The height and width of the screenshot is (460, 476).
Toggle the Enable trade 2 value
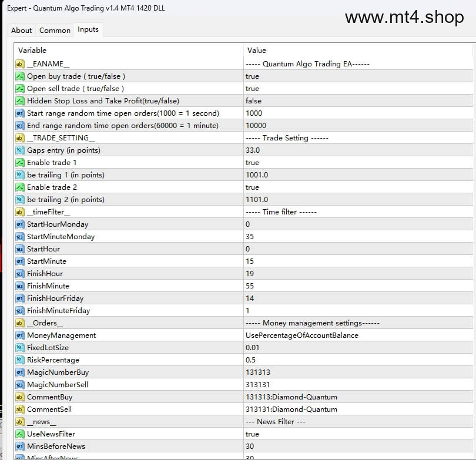tap(252, 187)
